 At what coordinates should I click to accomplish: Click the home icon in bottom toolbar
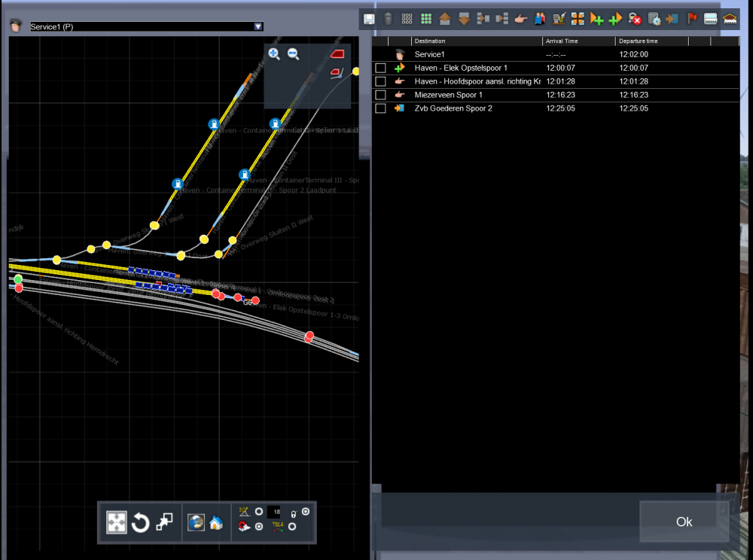point(215,522)
